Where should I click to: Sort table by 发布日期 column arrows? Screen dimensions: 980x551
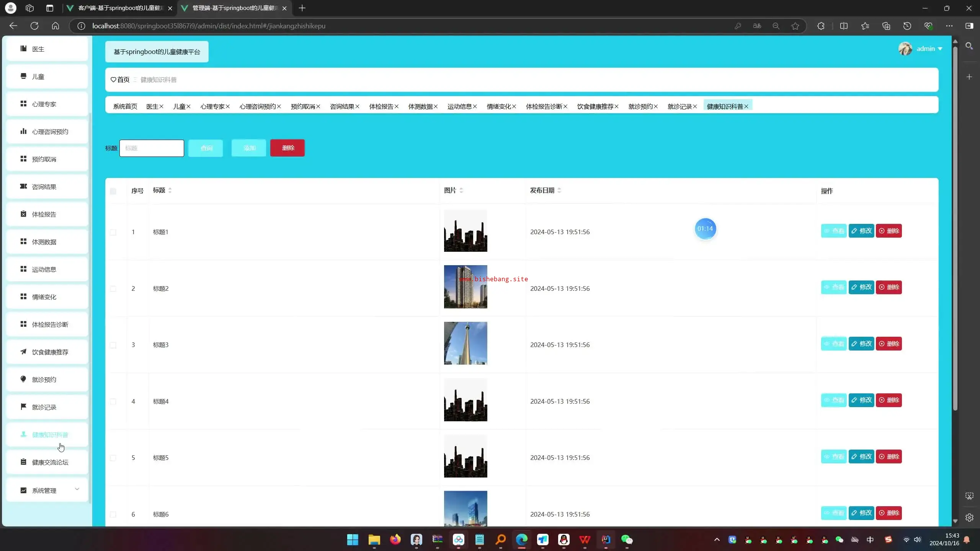coord(559,191)
